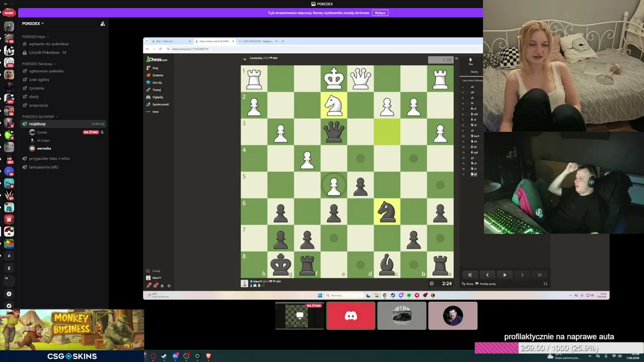Image resolution: width=644 pixels, height=362 pixels.
Task: Open Społeczność in the Chess.com sidebar
Action: (x=157, y=105)
